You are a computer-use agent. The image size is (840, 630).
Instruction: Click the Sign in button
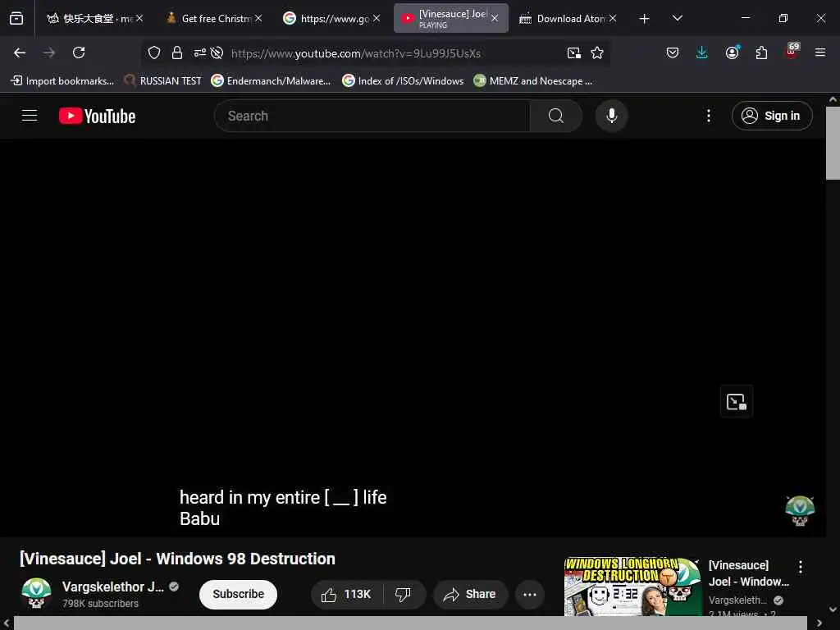[x=772, y=116]
